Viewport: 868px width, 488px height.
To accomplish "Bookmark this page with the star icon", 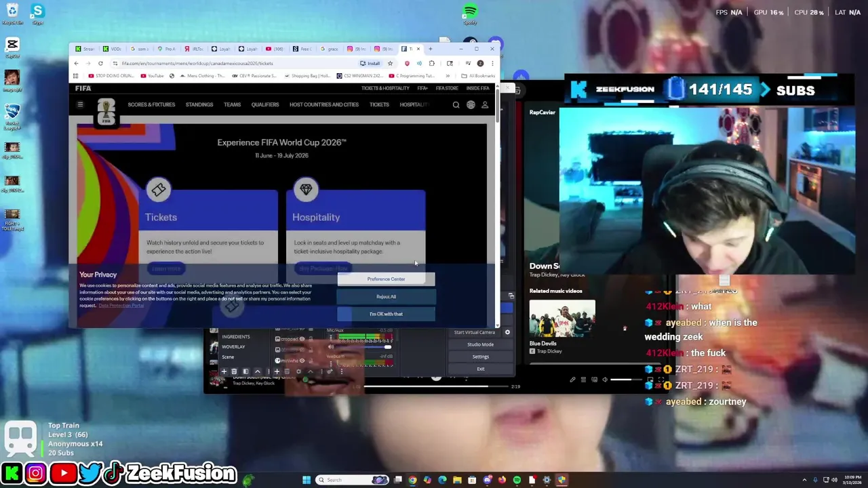I will pyautogui.click(x=390, y=63).
